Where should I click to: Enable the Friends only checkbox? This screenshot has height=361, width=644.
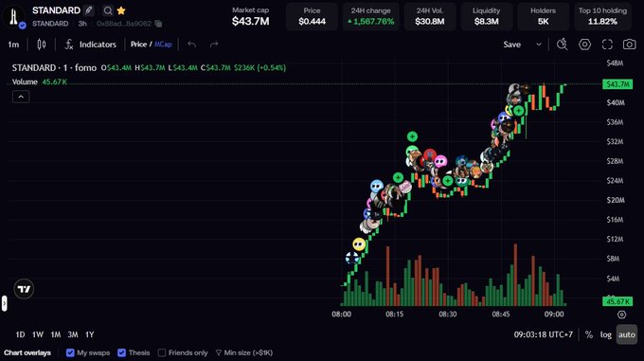pyautogui.click(x=162, y=352)
